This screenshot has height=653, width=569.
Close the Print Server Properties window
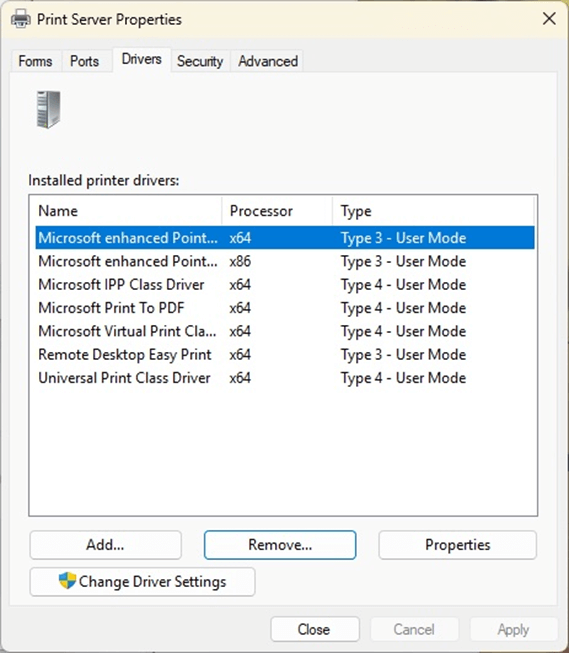(549, 18)
